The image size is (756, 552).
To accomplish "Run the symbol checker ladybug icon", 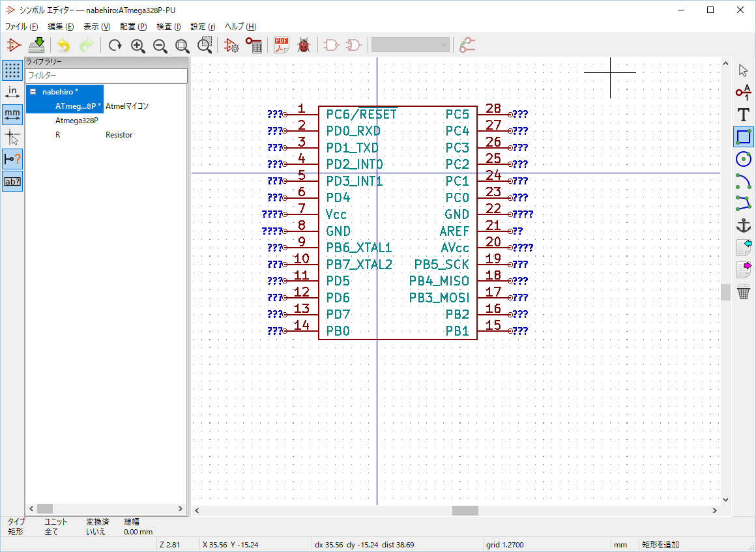I will [x=304, y=46].
